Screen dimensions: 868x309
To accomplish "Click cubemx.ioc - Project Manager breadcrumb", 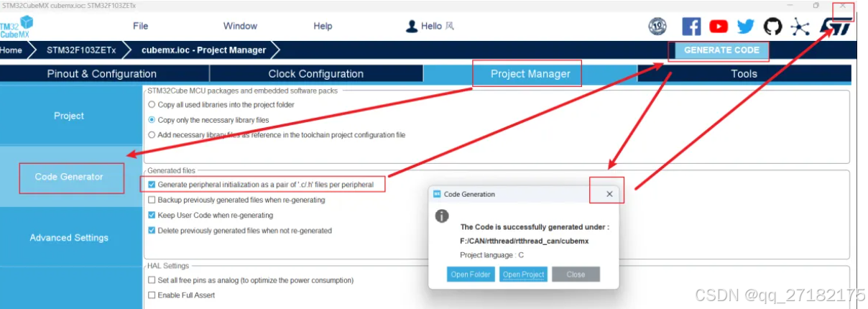I will 203,50.
